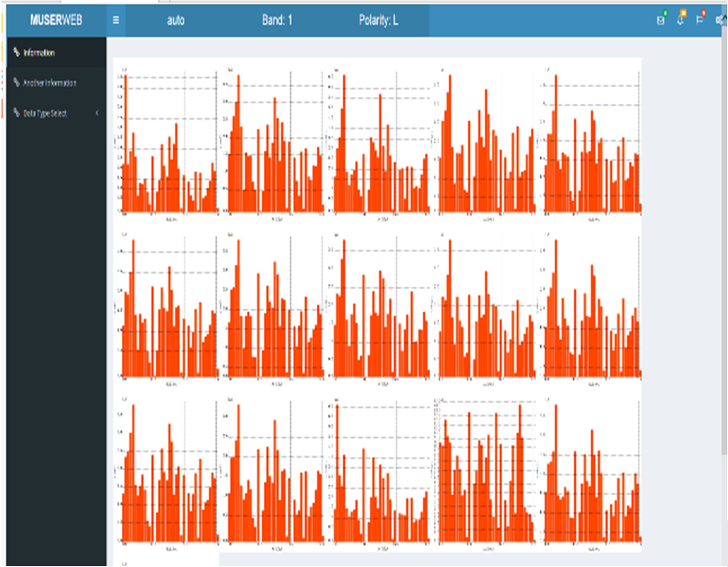Open the notifications bell icon
The image size is (728, 567).
pos(680,20)
